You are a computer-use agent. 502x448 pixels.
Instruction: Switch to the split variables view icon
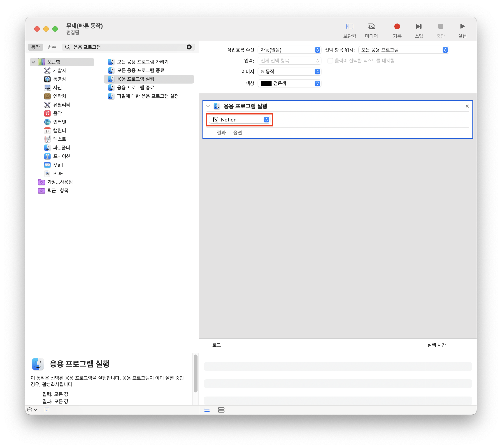coord(221,410)
